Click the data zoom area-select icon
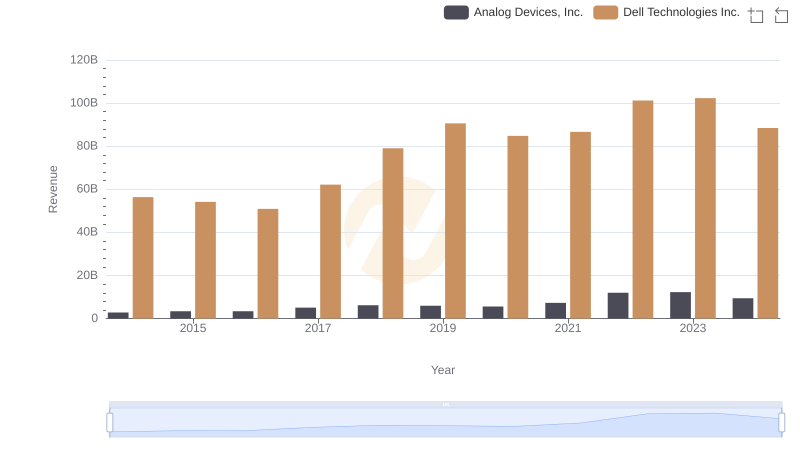Screen dimensions: 800x461 [756, 15]
